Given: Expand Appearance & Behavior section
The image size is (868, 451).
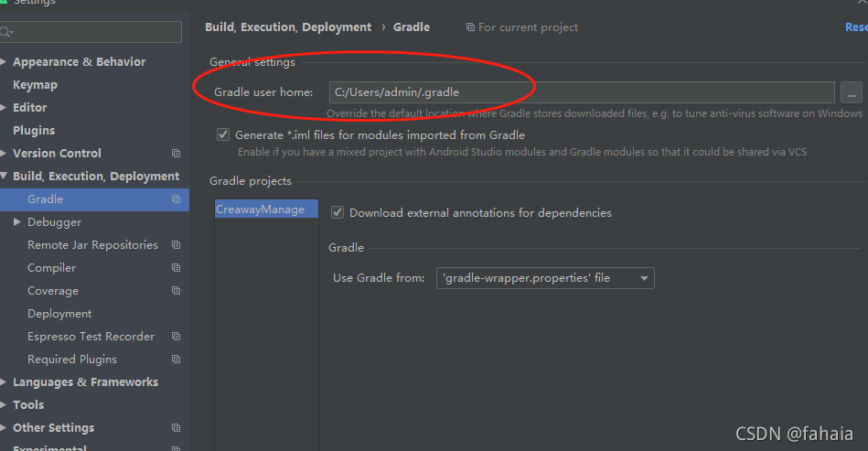Looking at the screenshot, I should point(4,62).
